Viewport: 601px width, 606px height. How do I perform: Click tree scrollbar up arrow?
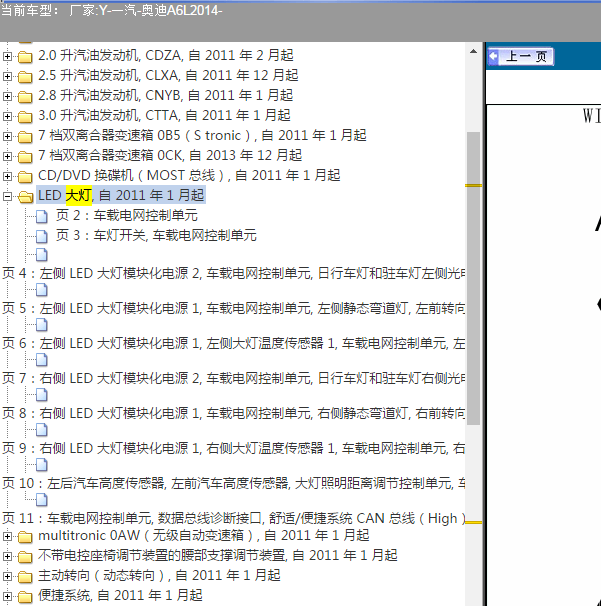[473, 51]
